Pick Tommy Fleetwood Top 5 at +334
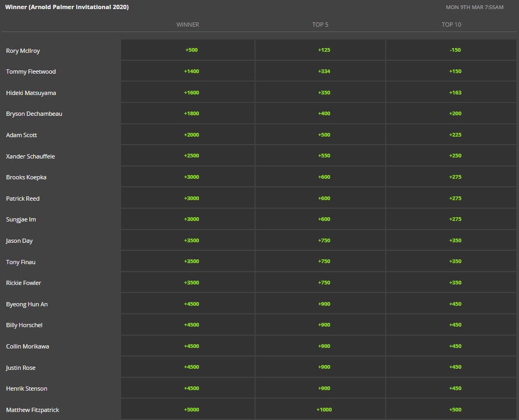The height and width of the screenshot is (420, 519). coord(320,71)
